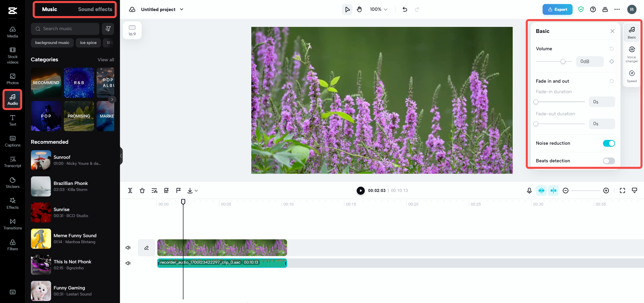Switch to the Sound effects tab

(x=95, y=9)
